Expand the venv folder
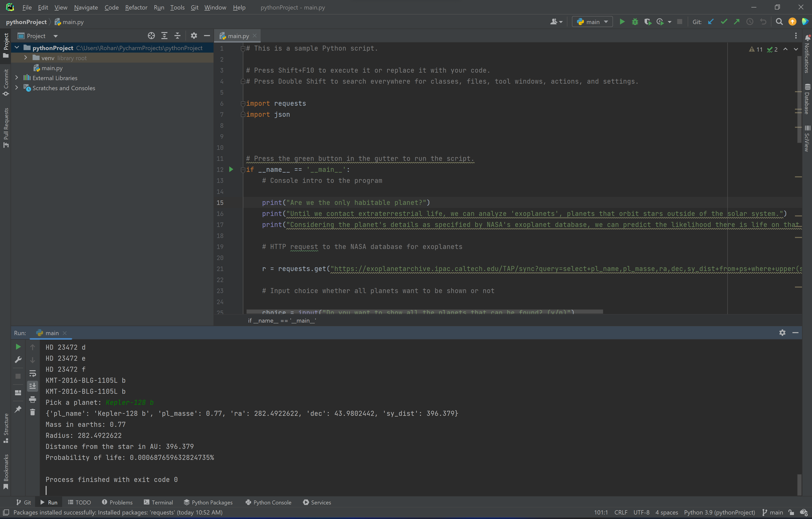This screenshot has height=519, width=812. coord(26,58)
